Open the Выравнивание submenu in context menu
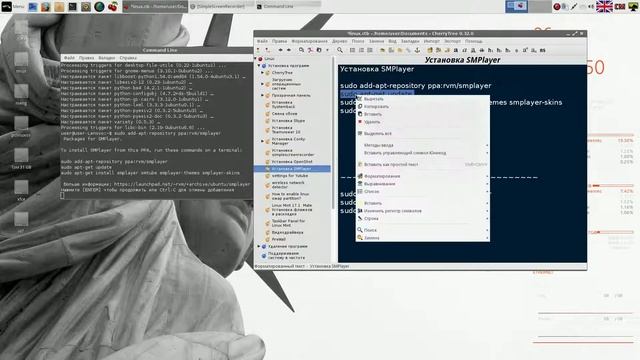640x360 pixels. pyautogui.click(x=422, y=184)
